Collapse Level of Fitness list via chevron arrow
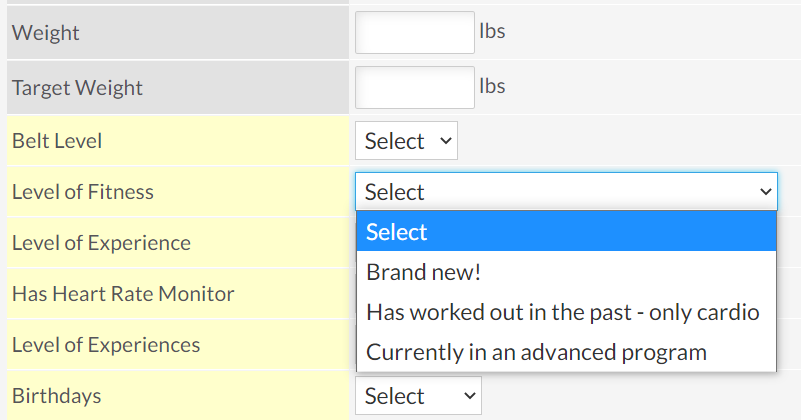Viewport: 801px width, 420px height. (x=765, y=192)
